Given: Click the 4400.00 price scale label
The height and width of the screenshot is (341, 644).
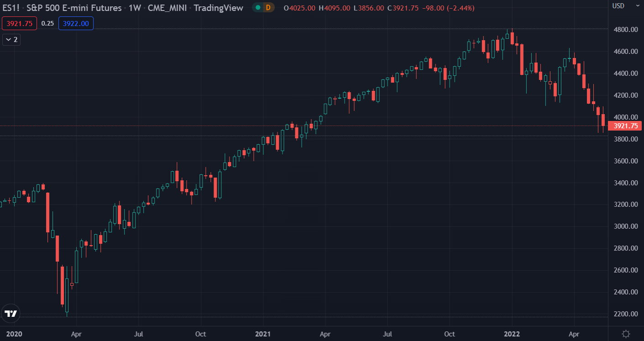Looking at the screenshot, I should tap(625, 73).
